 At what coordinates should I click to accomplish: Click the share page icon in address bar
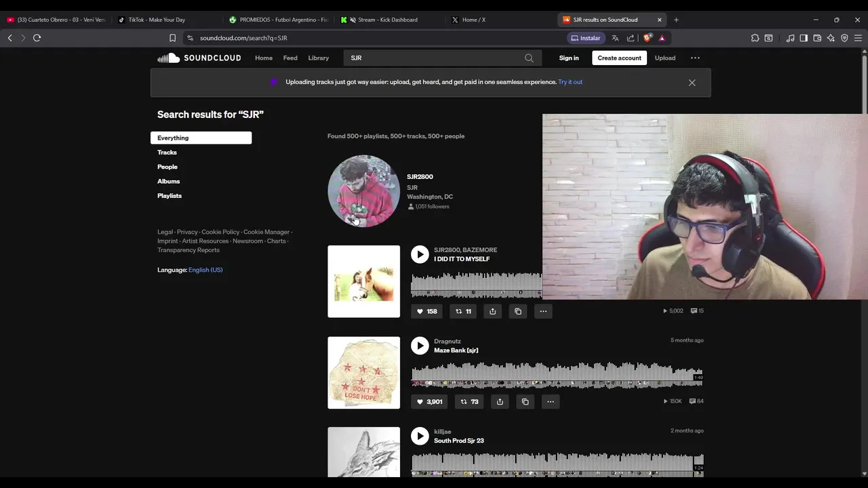(631, 38)
